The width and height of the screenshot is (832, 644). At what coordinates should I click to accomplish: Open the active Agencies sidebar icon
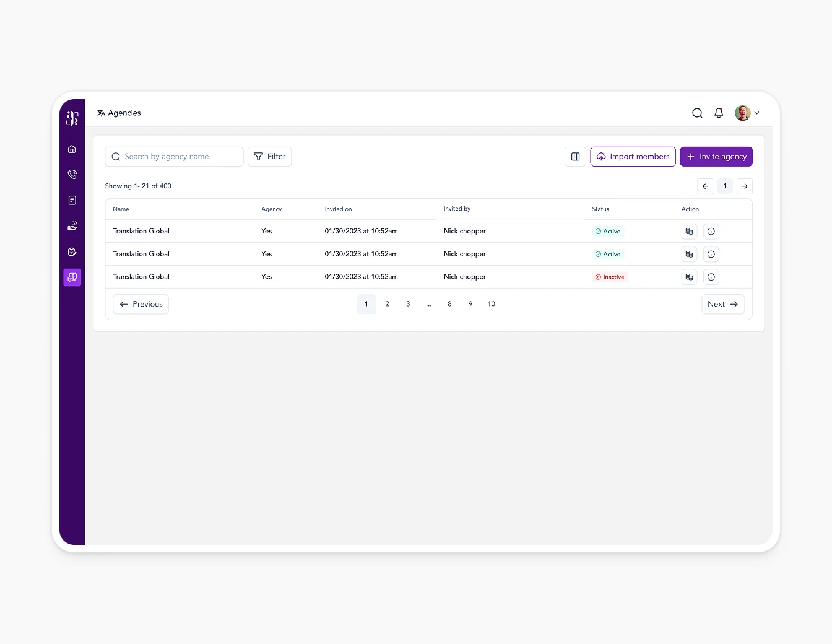point(72,277)
